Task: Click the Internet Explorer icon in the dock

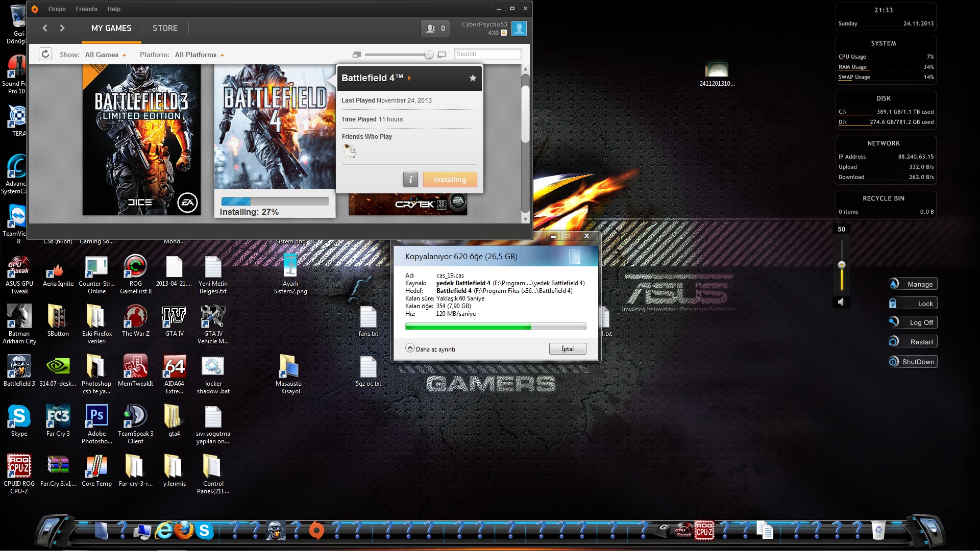Action: [164, 531]
